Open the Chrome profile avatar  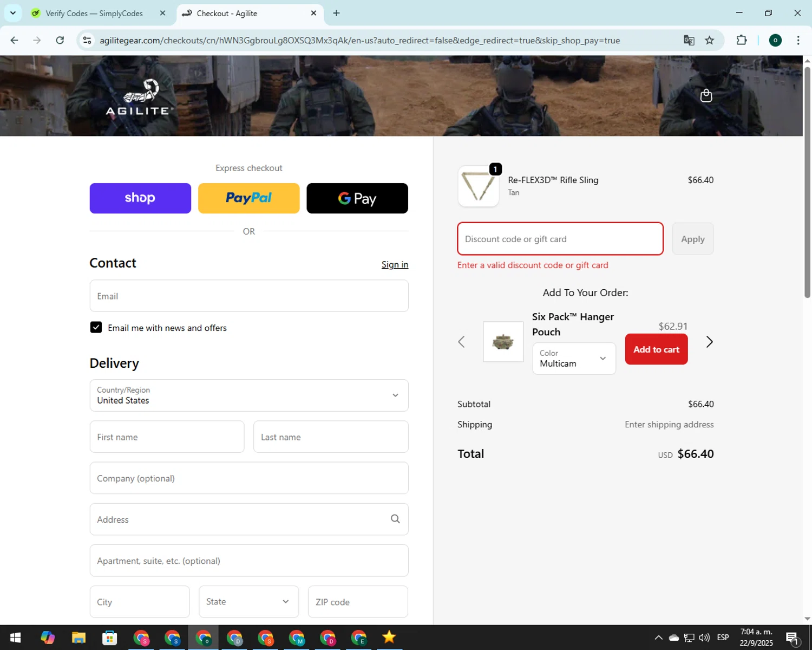[x=775, y=40]
